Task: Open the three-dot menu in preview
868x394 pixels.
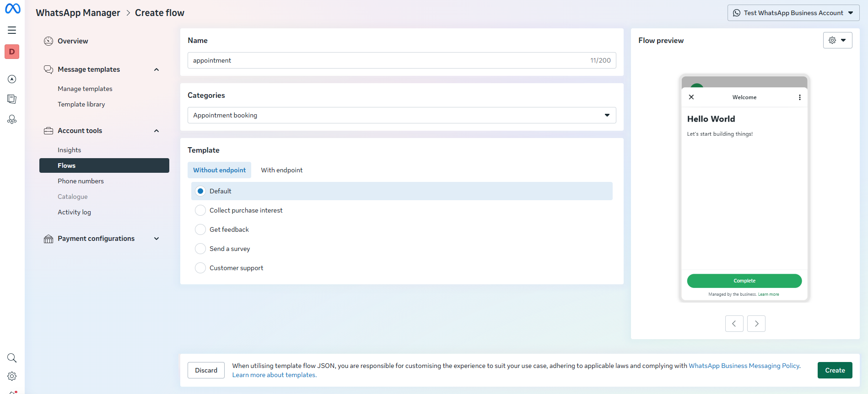Action: [799, 97]
